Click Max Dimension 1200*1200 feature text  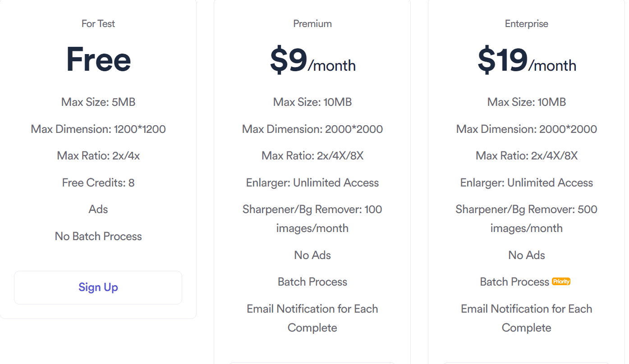pos(98,129)
